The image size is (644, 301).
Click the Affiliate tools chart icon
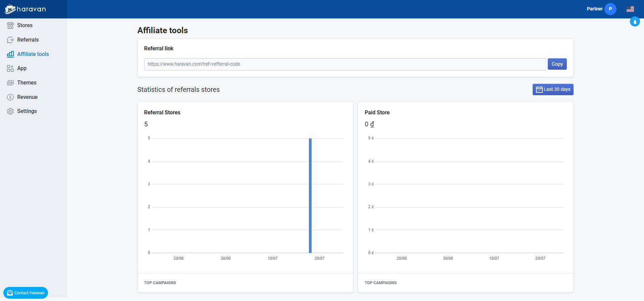[x=10, y=54]
